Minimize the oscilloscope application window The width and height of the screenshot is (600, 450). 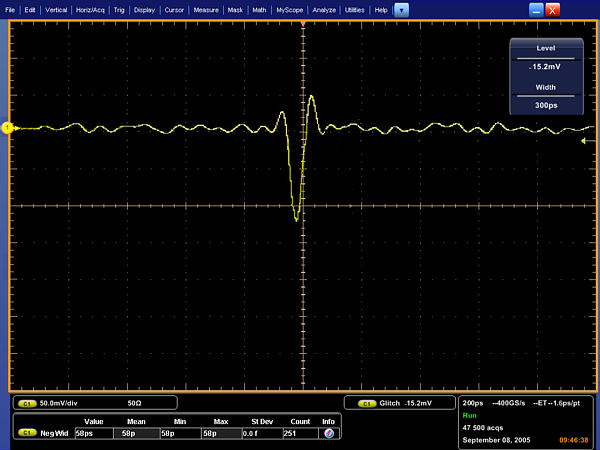click(564, 9)
